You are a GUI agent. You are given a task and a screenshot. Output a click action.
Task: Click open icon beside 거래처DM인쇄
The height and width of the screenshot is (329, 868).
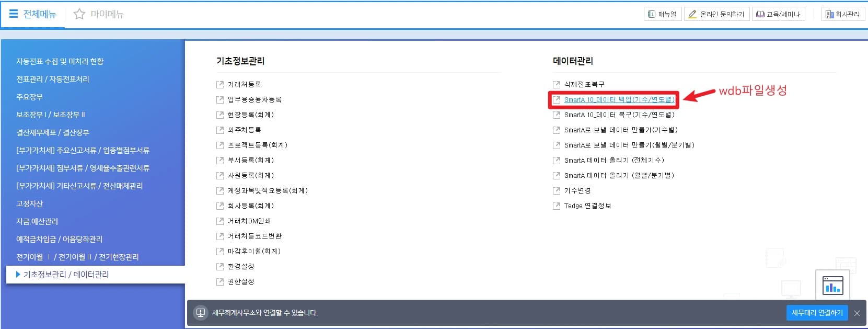220,221
